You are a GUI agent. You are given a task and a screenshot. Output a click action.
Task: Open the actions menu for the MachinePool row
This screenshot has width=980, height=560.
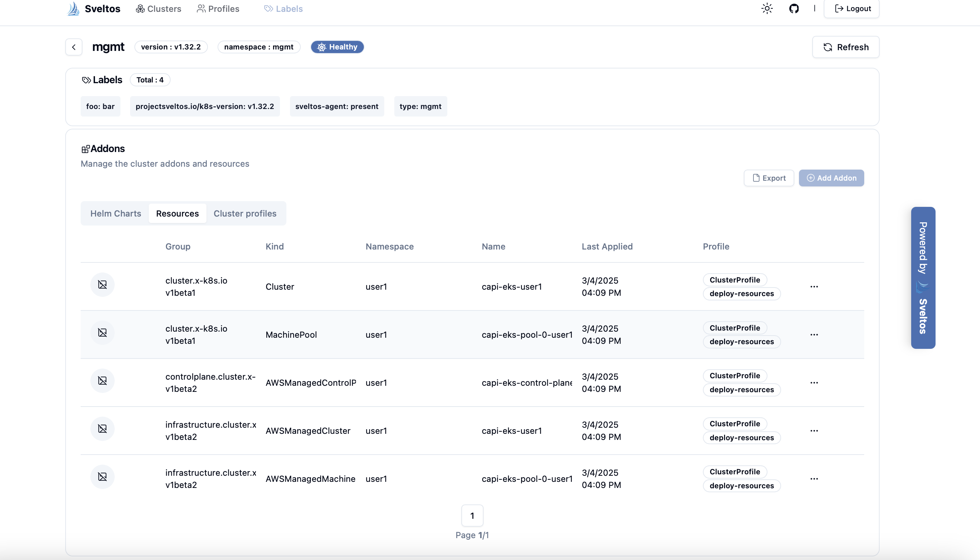tap(814, 334)
